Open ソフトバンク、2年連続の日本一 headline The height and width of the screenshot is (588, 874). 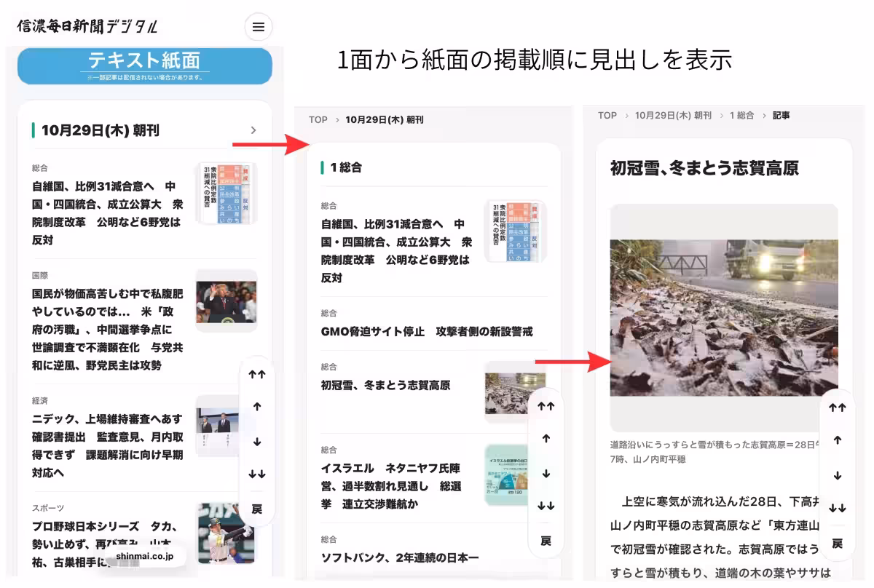pos(400,557)
